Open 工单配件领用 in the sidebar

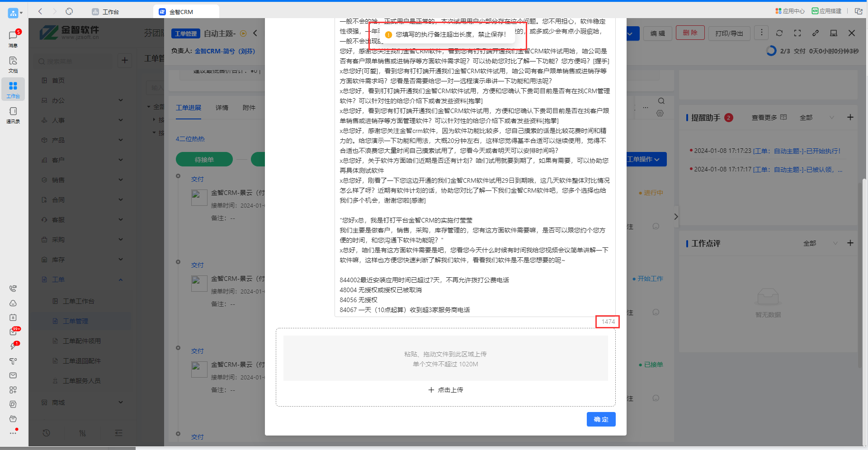click(82, 341)
